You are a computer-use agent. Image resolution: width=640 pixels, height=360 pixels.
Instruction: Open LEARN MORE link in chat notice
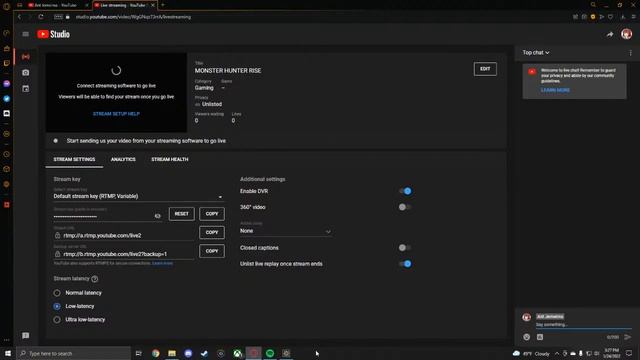(555, 90)
